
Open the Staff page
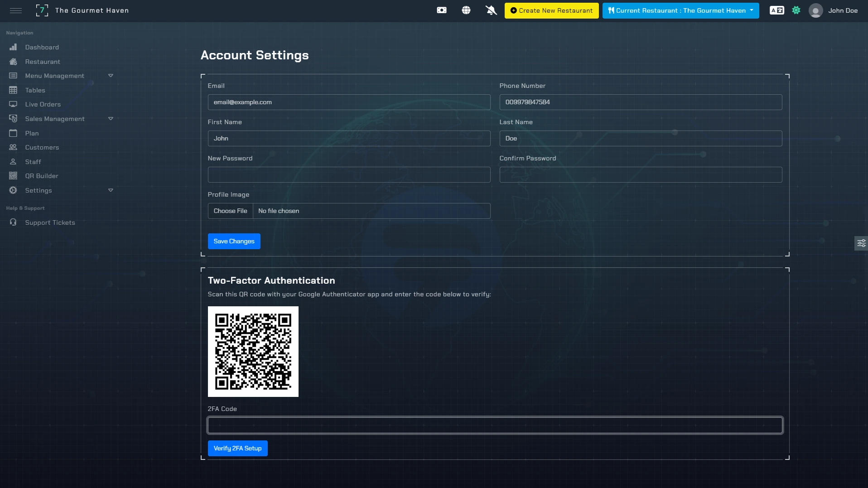coord(33,162)
